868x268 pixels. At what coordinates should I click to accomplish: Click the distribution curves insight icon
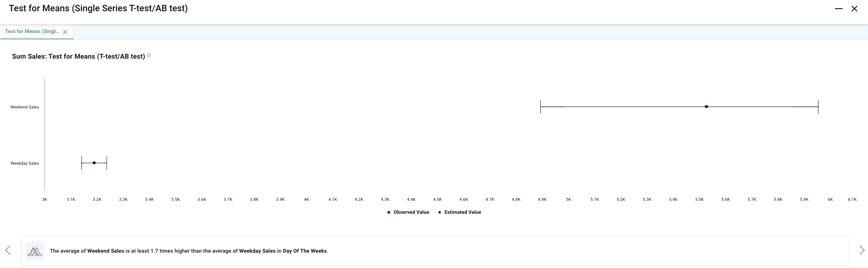pos(35,251)
